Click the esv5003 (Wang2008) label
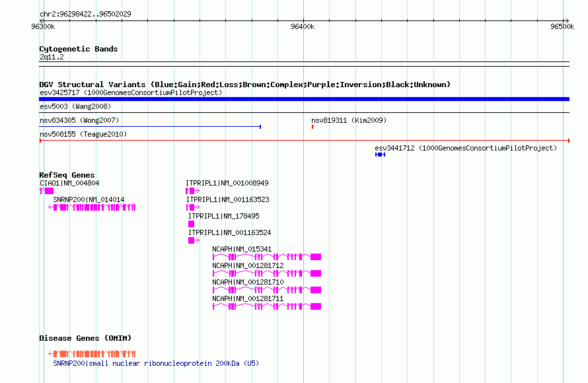 click(x=75, y=106)
